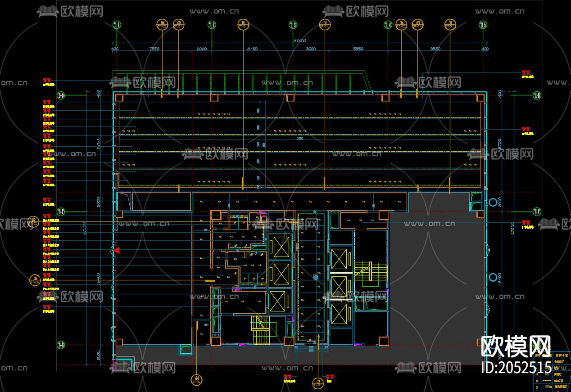This screenshot has width=571, height=392.
Task: Select the right-side 11-D grid bubble
Action: coord(537,95)
